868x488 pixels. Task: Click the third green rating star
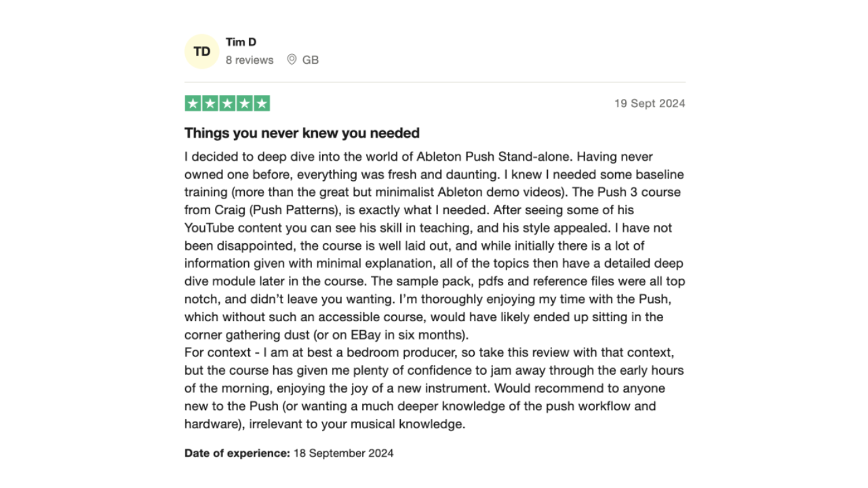point(227,104)
